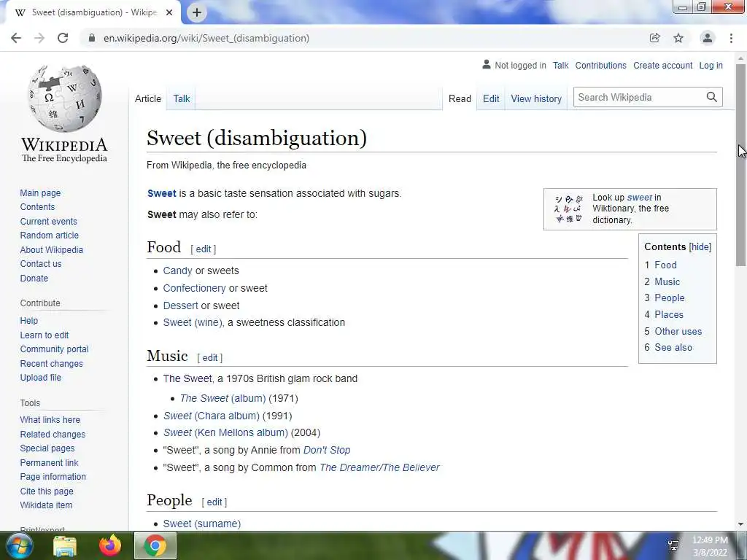Open the View history tab
The image size is (747, 560).
click(x=536, y=98)
